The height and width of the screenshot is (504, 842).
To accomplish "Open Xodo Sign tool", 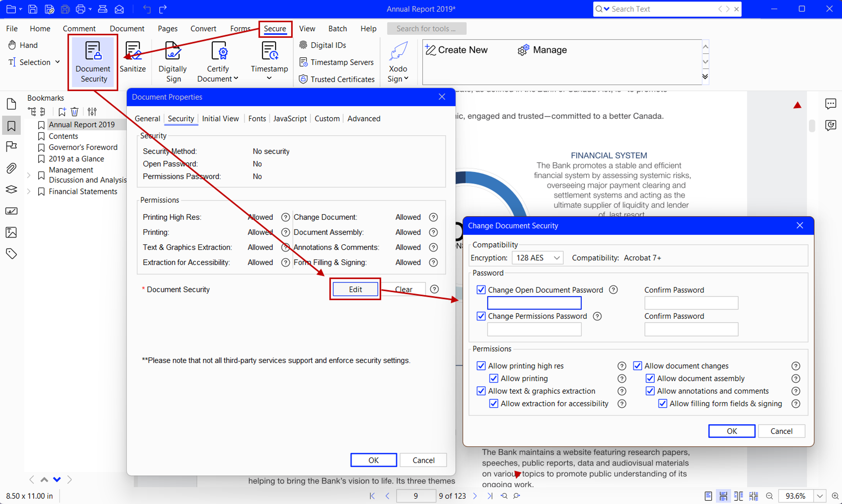I will tap(396, 60).
